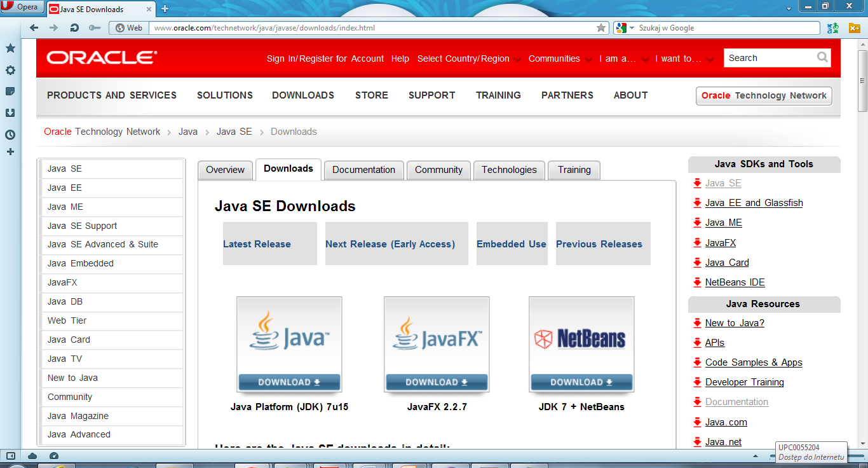Click the translate extension icon
The image size is (868, 468).
(x=833, y=28)
